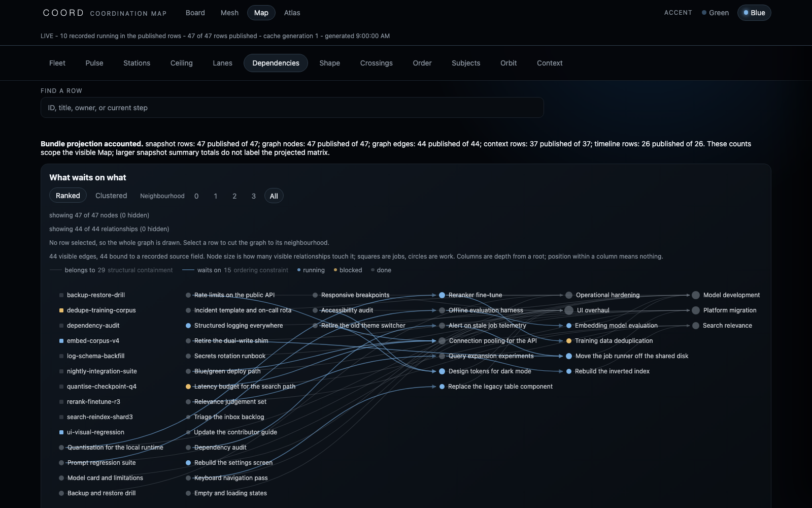Click the 'Secrets rotation runbook' label
Image resolution: width=812 pixels, height=508 pixels.
coord(230,356)
